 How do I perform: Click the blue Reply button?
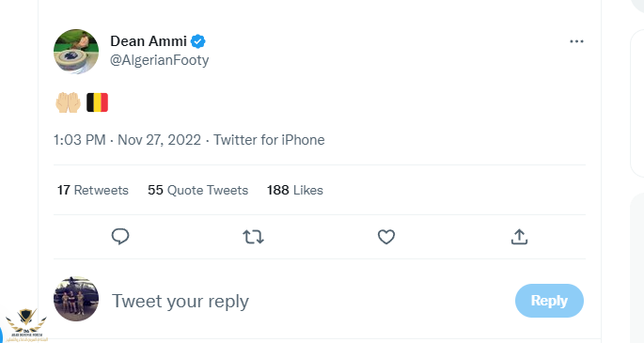(549, 301)
